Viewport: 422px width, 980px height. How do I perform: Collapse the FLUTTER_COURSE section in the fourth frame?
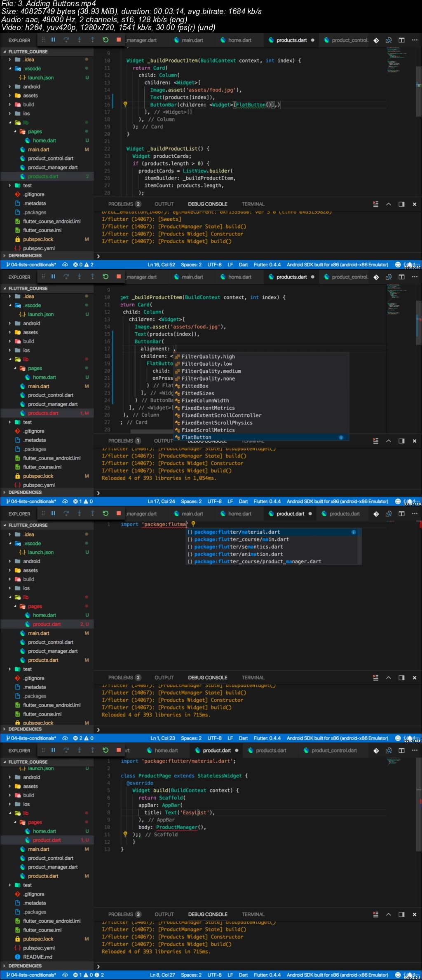click(x=28, y=762)
